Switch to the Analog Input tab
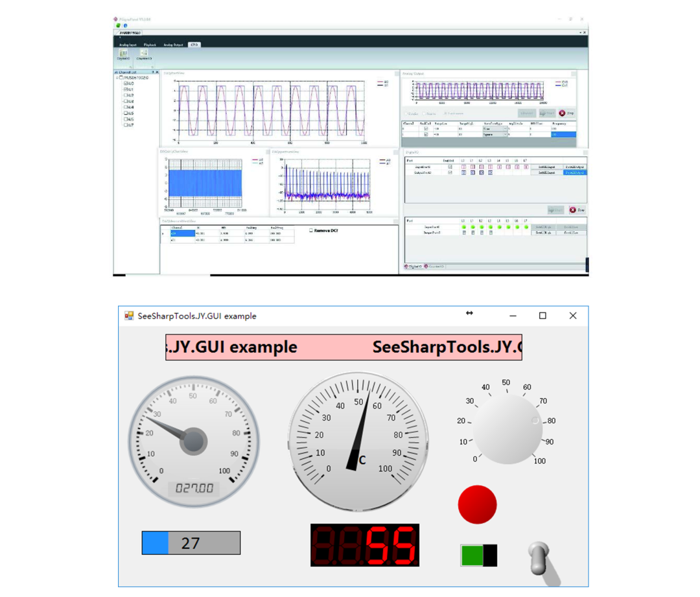The height and width of the screenshot is (597, 700). tap(128, 45)
